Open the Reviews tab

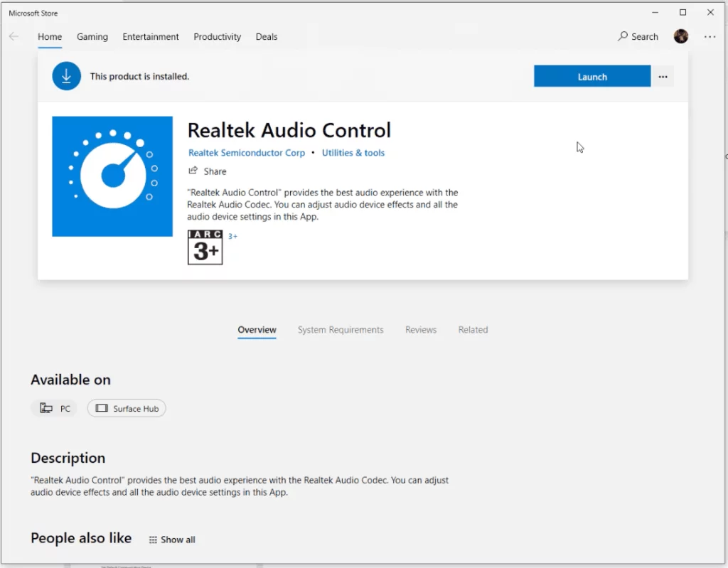421,330
